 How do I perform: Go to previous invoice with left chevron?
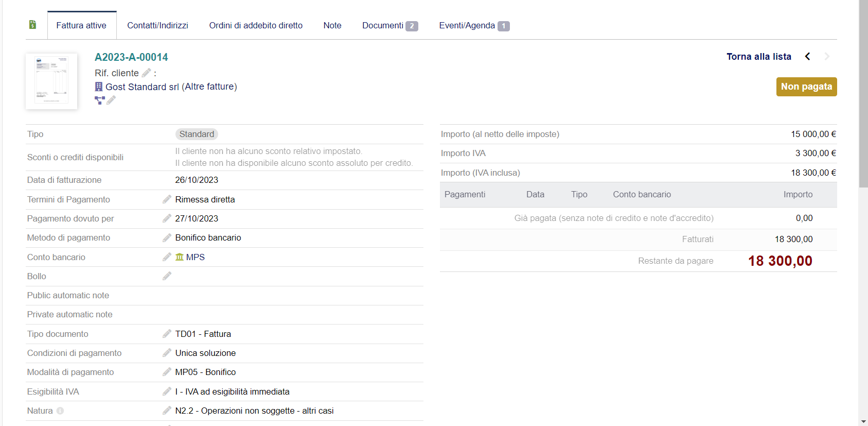[807, 57]
